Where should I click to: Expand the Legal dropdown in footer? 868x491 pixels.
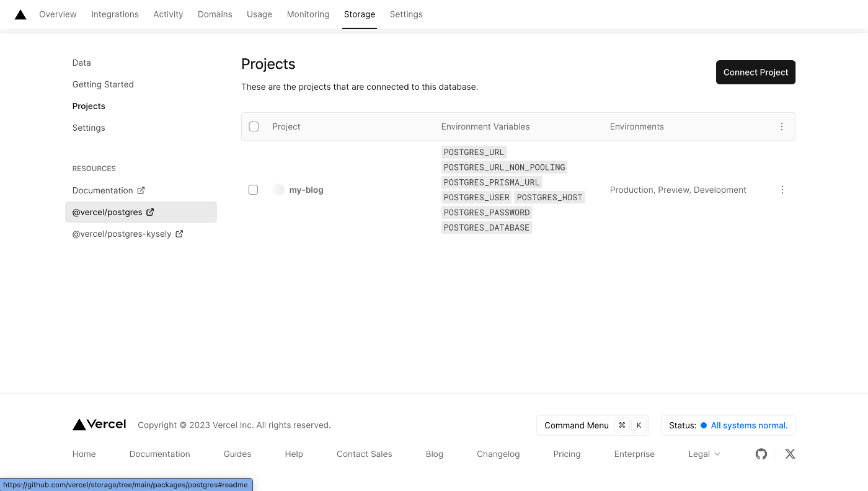click(704, 454)
